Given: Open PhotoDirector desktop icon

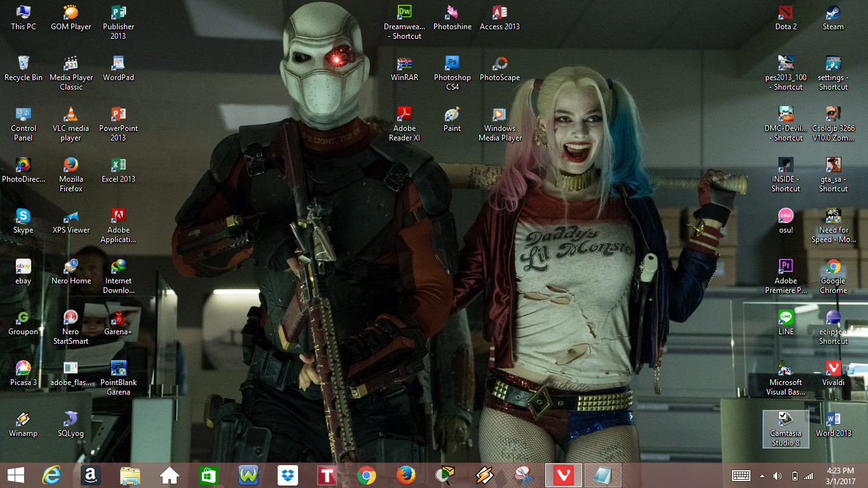Looking at the screenshot, I should point(24,170).
